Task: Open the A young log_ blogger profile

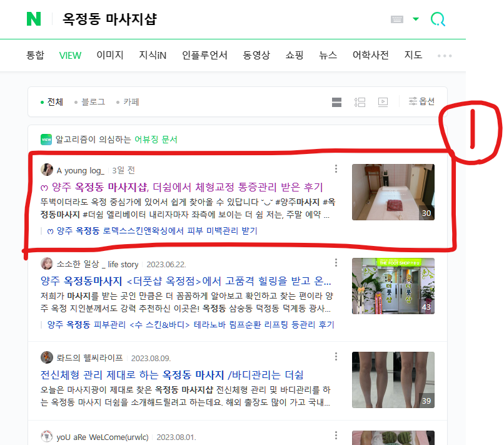Action: click(81, 170)
